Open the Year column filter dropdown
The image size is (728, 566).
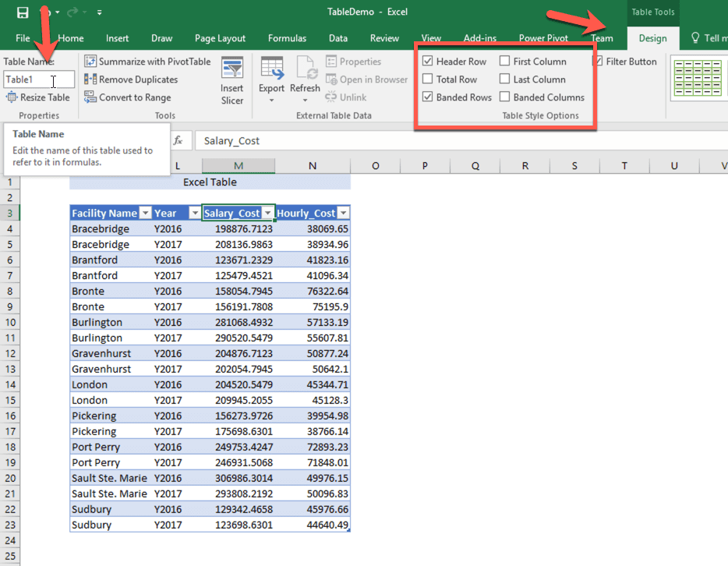[193, 212]
